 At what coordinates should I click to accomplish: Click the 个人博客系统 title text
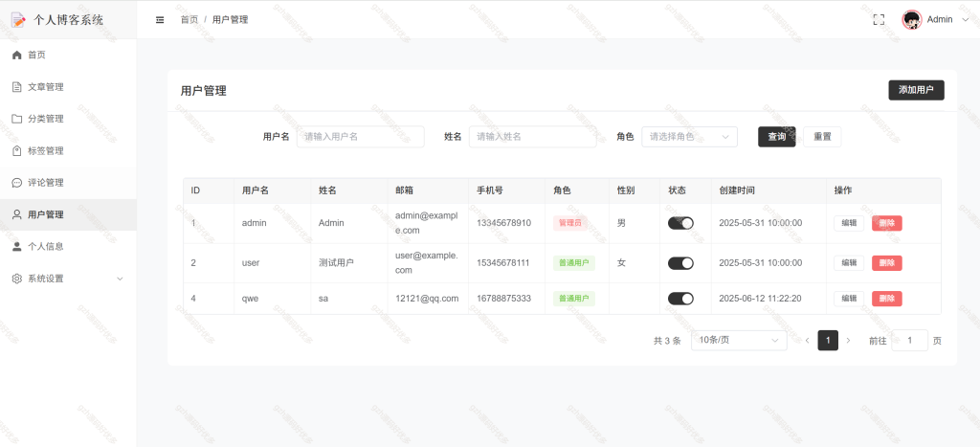tap(68, 20)
